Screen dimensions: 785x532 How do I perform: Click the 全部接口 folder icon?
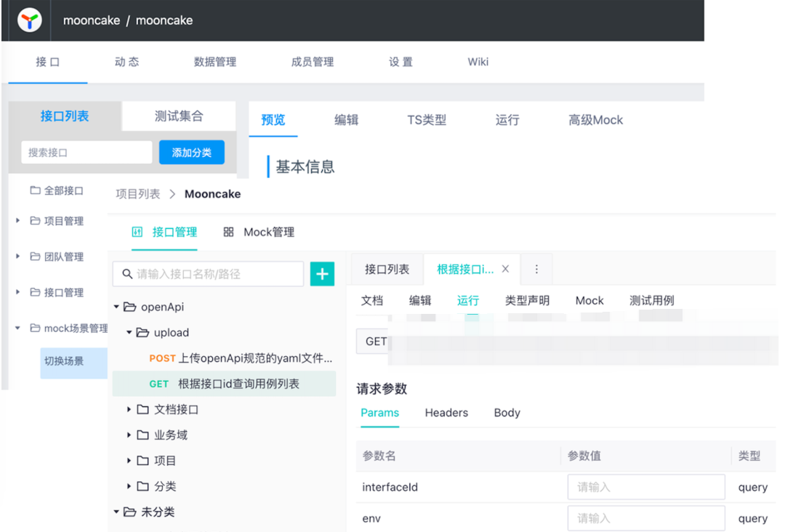(x=35, y=190)
